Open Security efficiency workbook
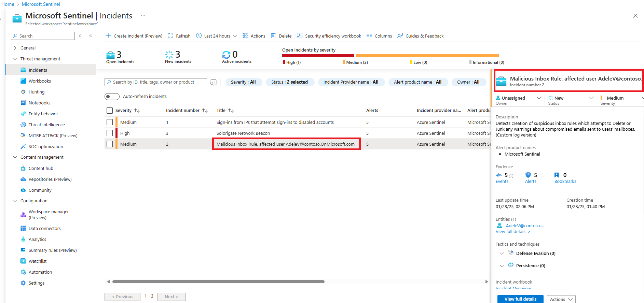This screenshot has height=303, width=644. [x=329, y=36]
